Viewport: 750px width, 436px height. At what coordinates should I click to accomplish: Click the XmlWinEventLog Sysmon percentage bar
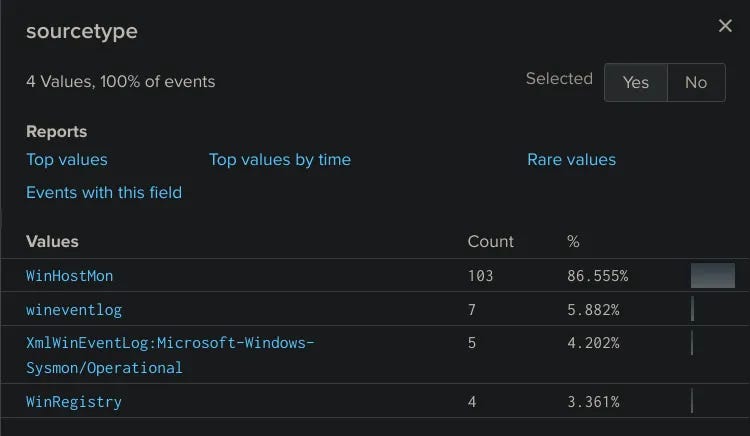click(692, 343)
